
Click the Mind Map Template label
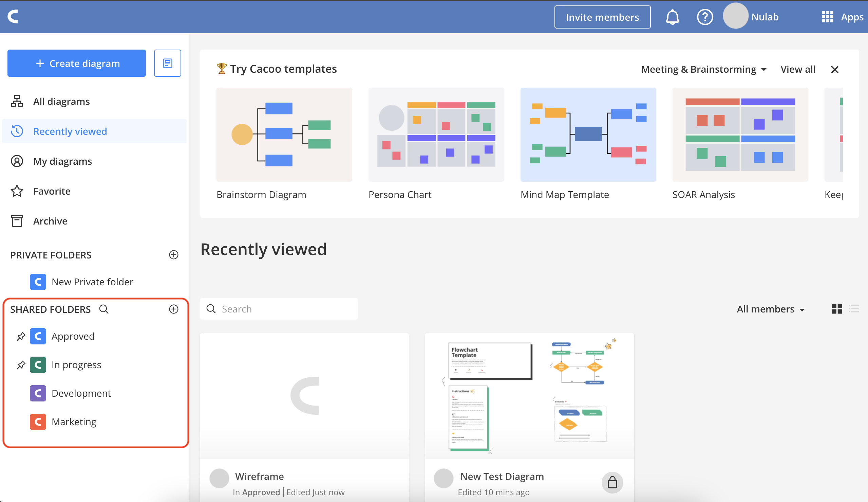(565, 195)
